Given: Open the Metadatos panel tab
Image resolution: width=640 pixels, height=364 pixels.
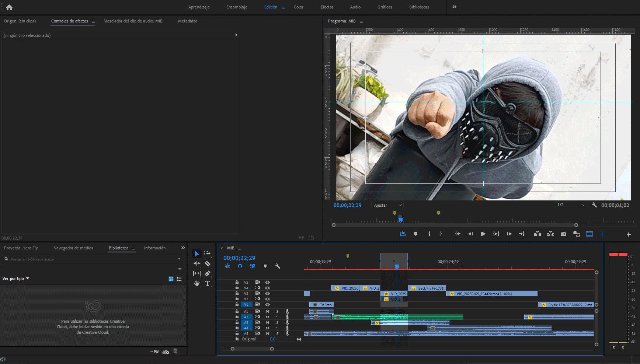Looking at the screenshot, I should point(188,21).
